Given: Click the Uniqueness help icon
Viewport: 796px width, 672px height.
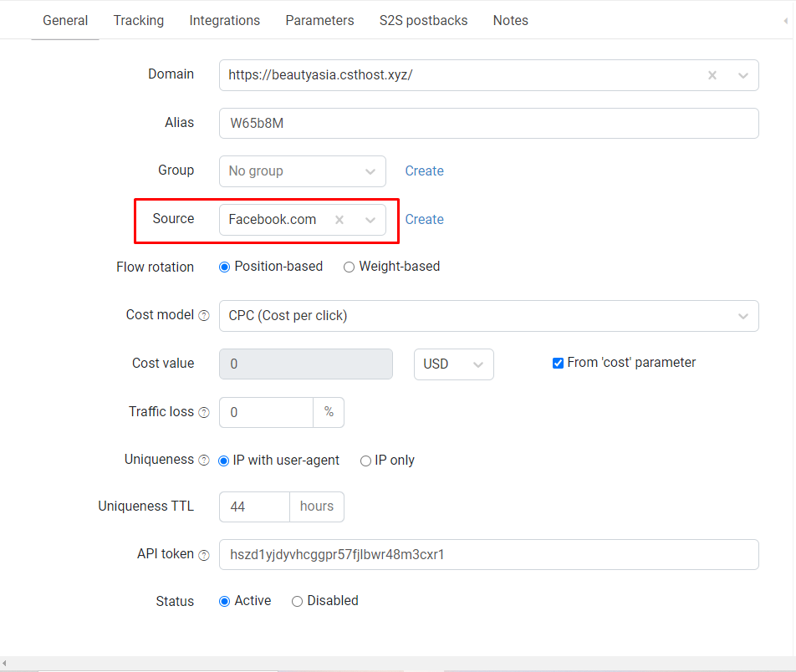Looking at the screenshot, I should [x=203, y=461].
